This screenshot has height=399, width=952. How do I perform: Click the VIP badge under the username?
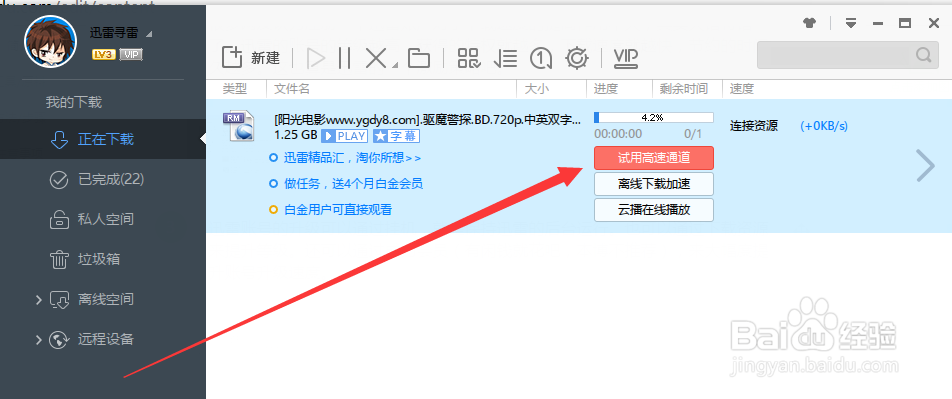click(x=131, y=55)
